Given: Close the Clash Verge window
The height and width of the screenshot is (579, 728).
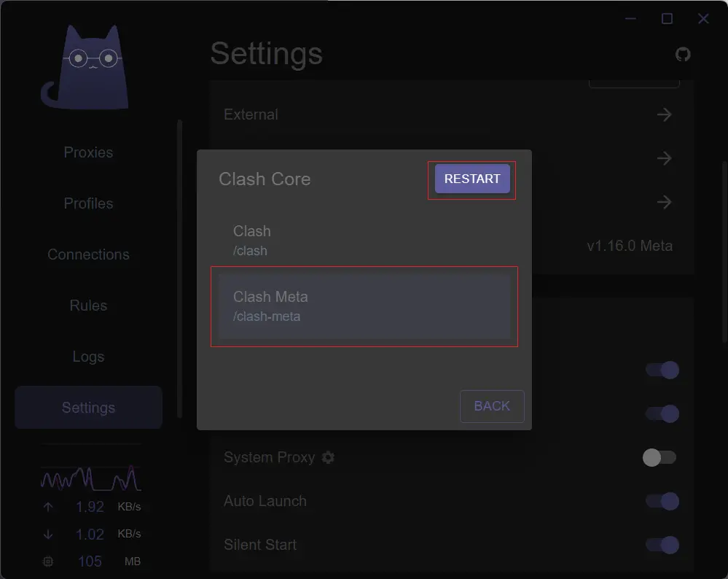Looking at the screenshot, I should pos(703,18).
